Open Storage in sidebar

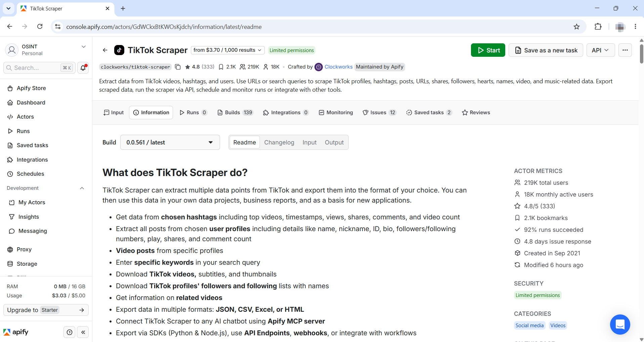[x=46, y=264]
